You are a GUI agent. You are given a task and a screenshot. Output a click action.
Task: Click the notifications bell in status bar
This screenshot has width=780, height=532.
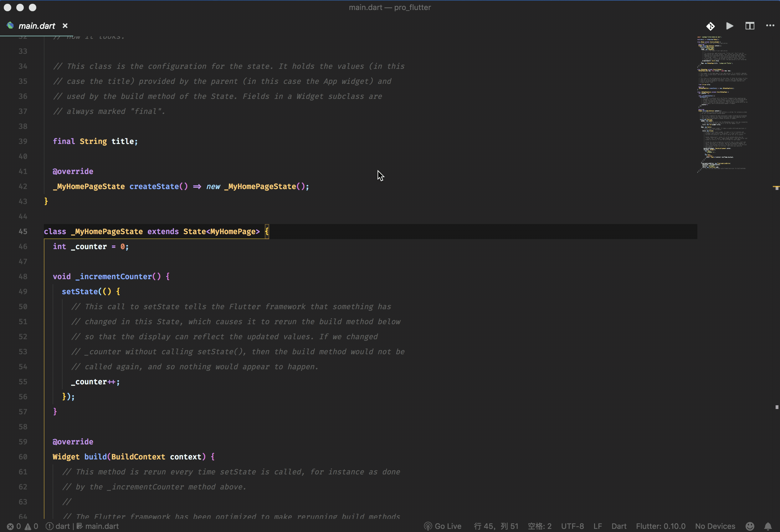point(768,526)
